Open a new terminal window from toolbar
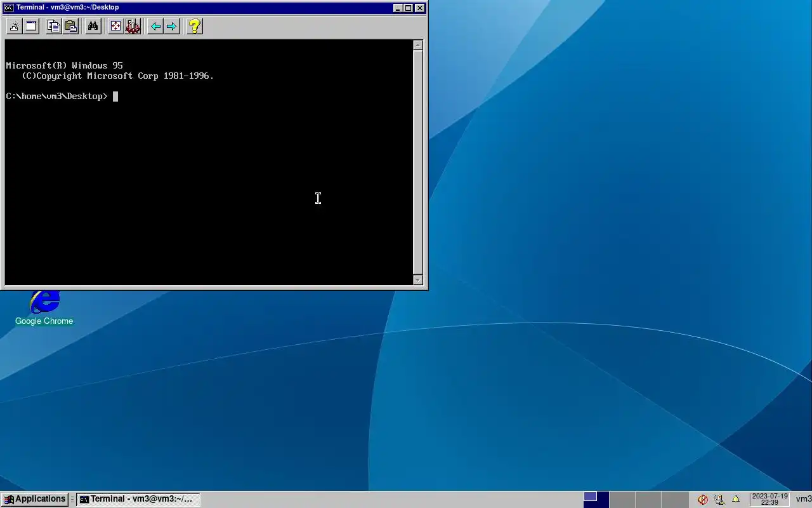This screenshot has width=812, height=508. tap(31, 26)
